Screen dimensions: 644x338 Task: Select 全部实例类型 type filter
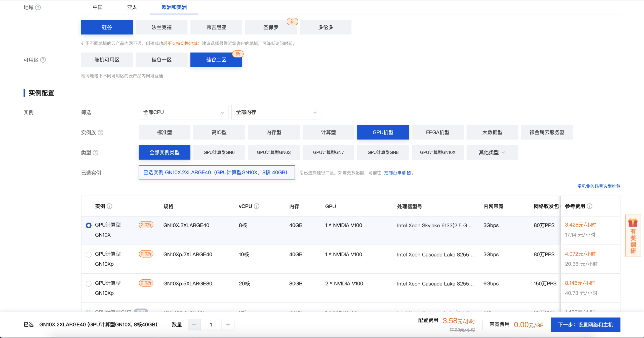164,152
